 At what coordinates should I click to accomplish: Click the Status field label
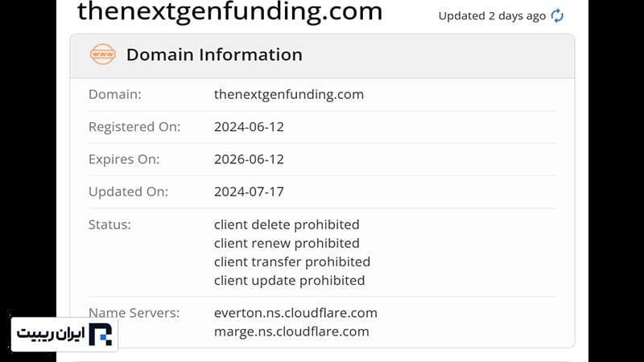point(109,224)
